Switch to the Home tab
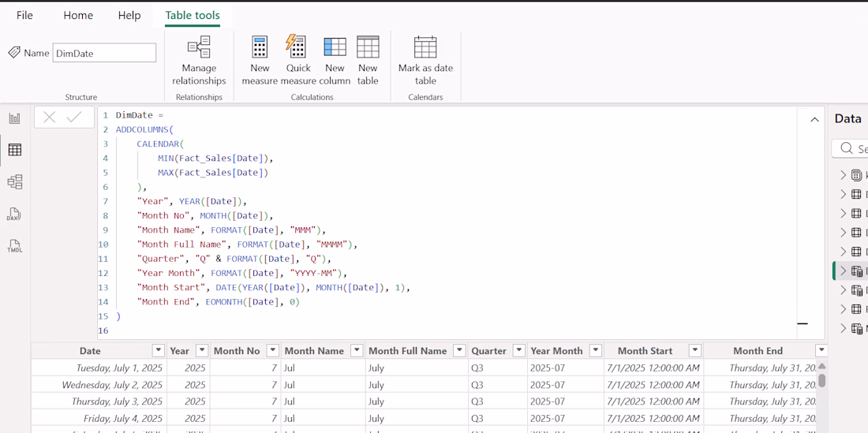Image resolution: width=868 pixels, height=433 pixels. tap(78, 16)
